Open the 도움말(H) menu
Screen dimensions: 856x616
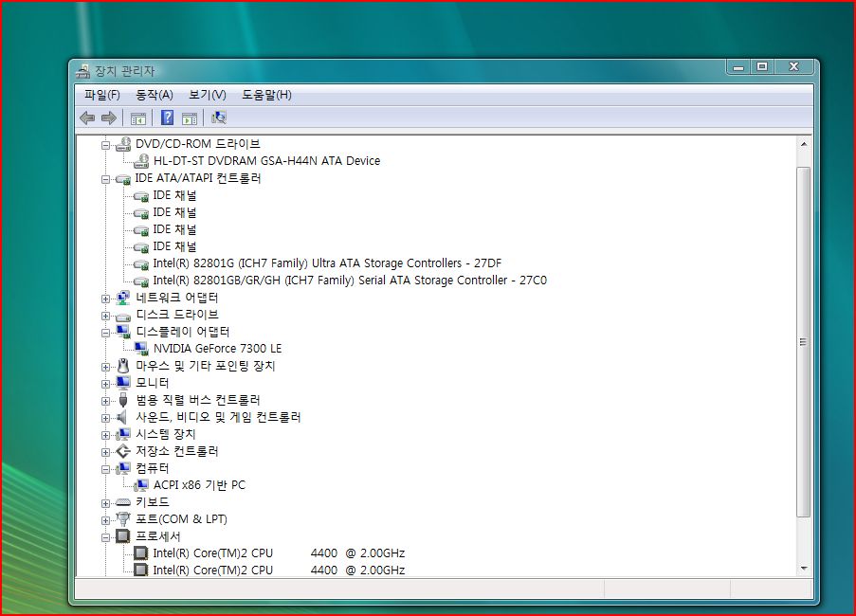267,95
